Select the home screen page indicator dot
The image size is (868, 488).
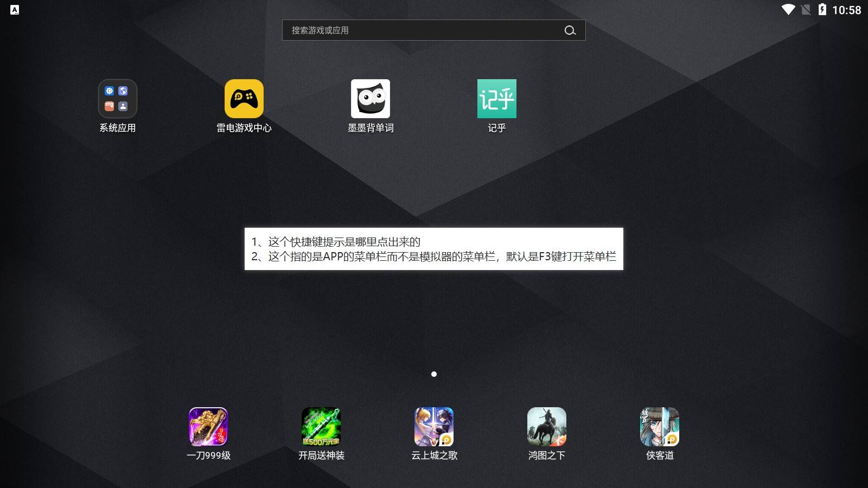434,374
